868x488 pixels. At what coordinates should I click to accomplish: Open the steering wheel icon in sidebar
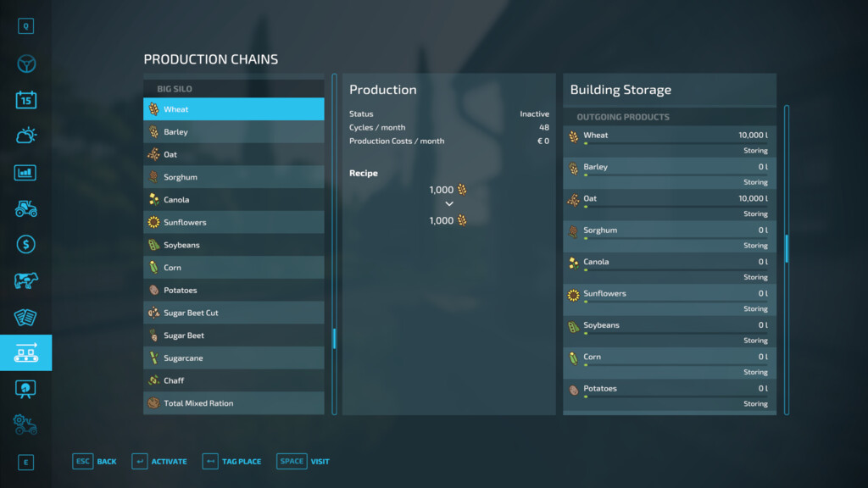pyautogui.click(x=26, y=64)
